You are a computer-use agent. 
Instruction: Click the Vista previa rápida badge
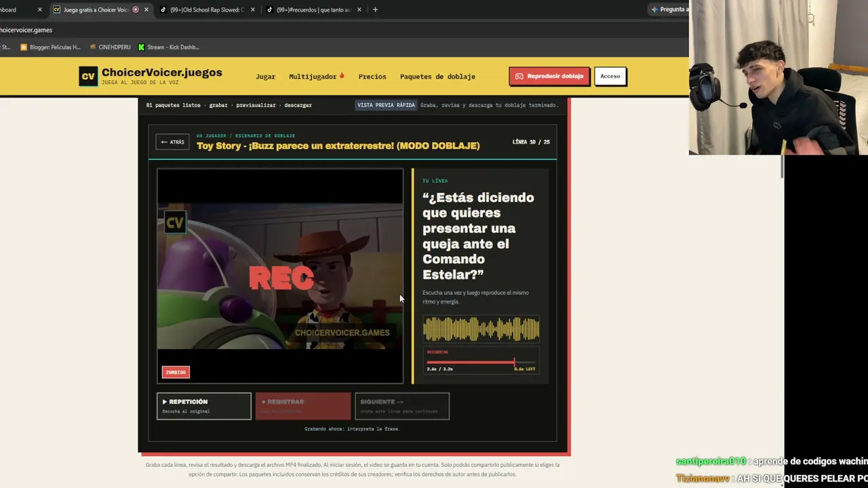tap(386, 105)
